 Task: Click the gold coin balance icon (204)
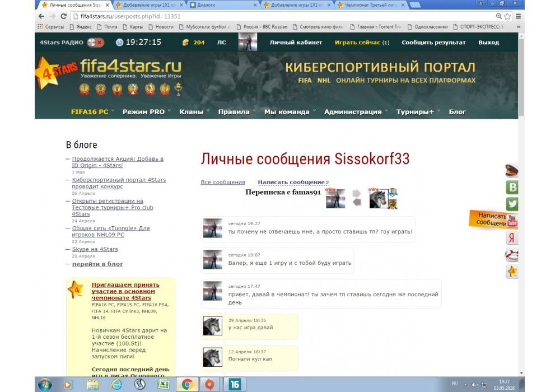coord(186,43)
